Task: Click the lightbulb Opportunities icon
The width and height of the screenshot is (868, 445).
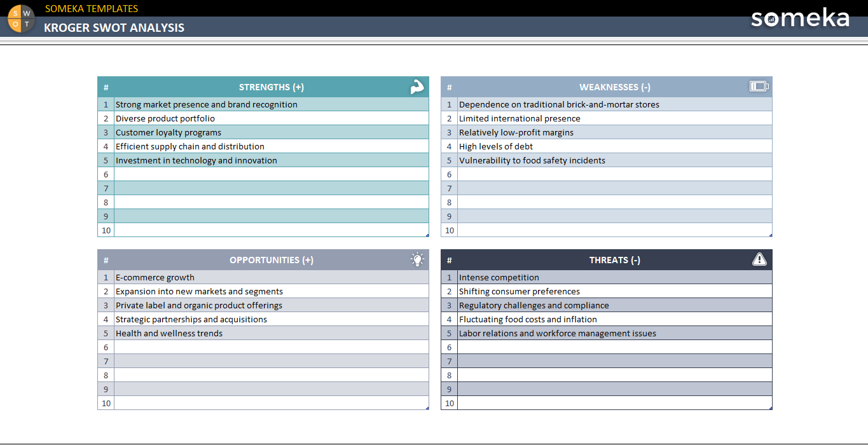Action: click(417, 259)
